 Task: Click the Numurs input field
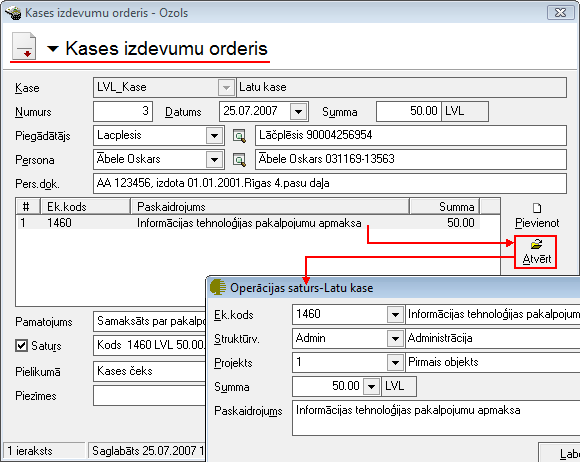[x=123, y=111]
